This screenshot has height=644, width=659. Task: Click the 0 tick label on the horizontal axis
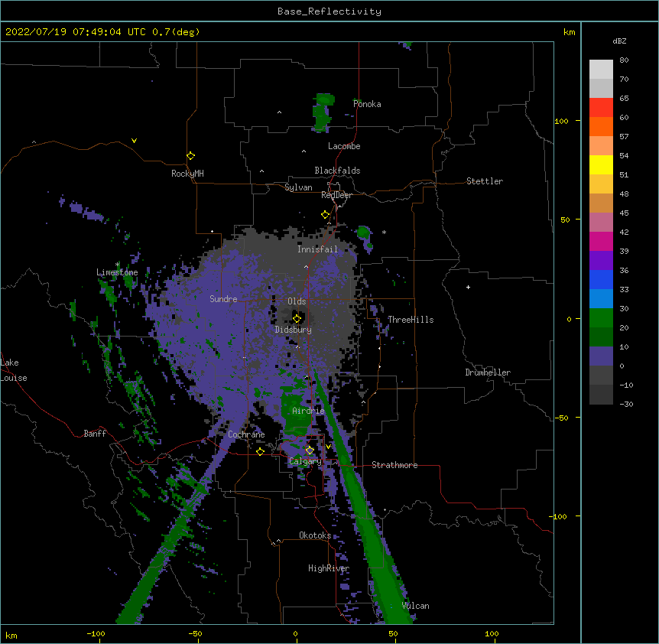[295, 633]
